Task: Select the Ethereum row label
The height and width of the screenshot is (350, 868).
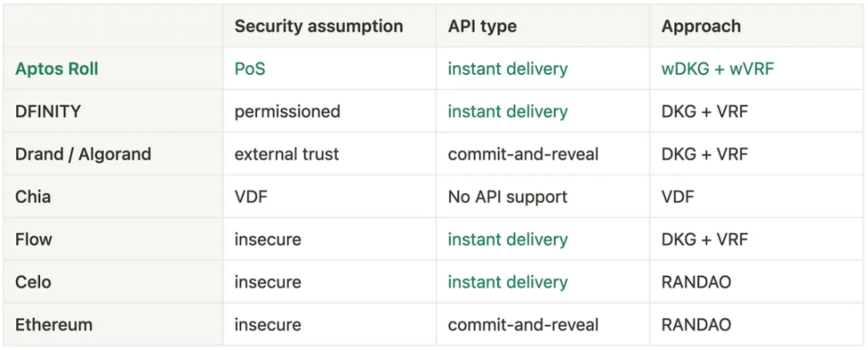Action: click(x=54, y=324)
